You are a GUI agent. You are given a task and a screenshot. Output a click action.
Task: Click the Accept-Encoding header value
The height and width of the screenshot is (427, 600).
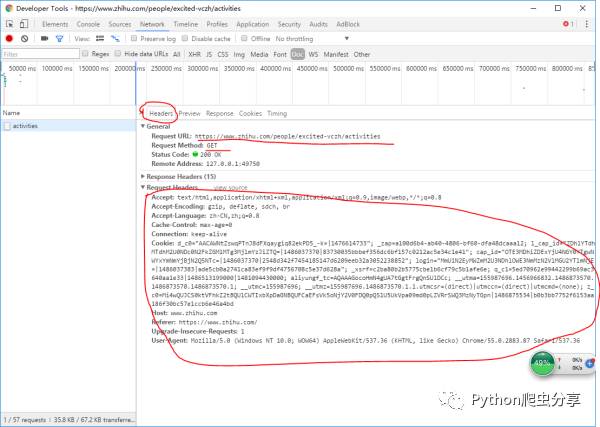point(249,207)
